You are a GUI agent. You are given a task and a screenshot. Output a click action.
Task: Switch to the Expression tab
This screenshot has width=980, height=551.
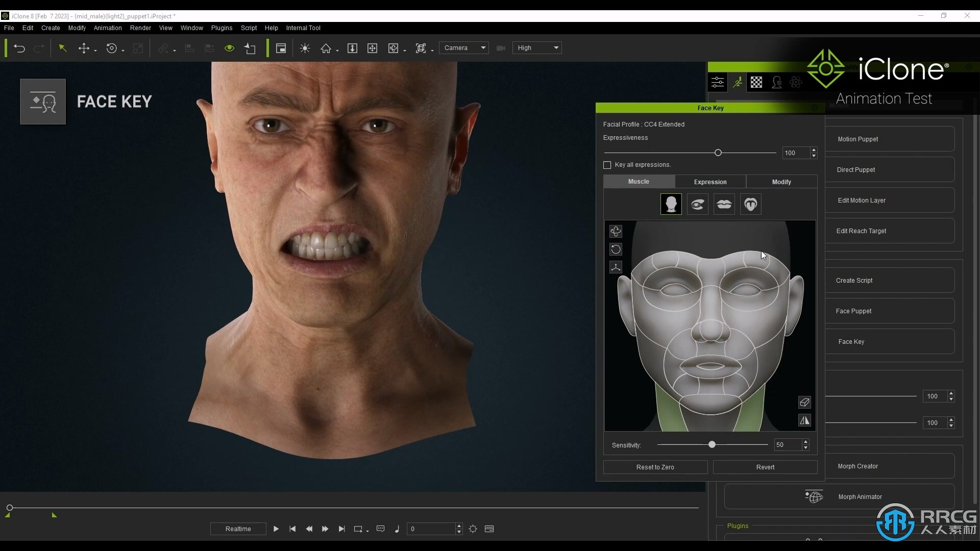pyautogui.click(x=710, y=182)
